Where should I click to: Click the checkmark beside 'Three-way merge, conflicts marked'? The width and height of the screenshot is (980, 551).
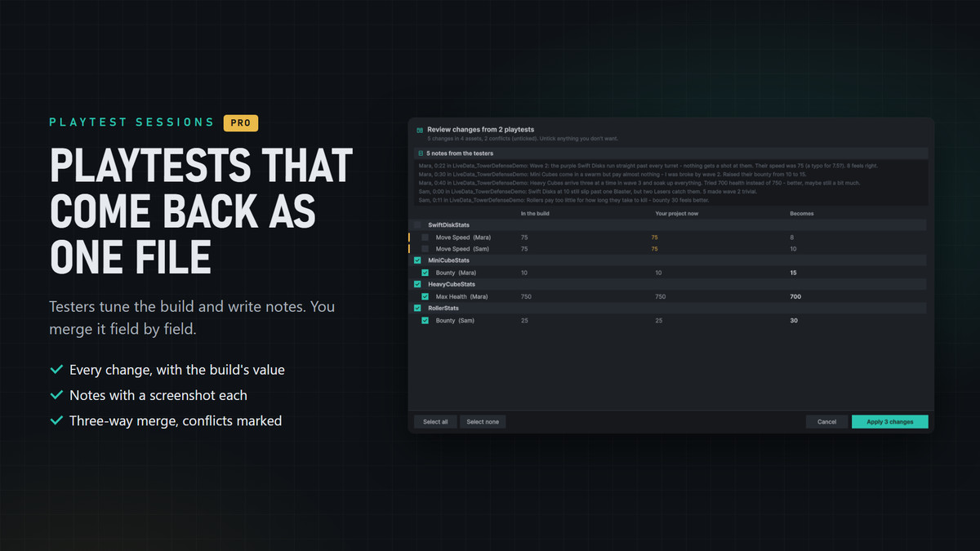coord(56,421)
